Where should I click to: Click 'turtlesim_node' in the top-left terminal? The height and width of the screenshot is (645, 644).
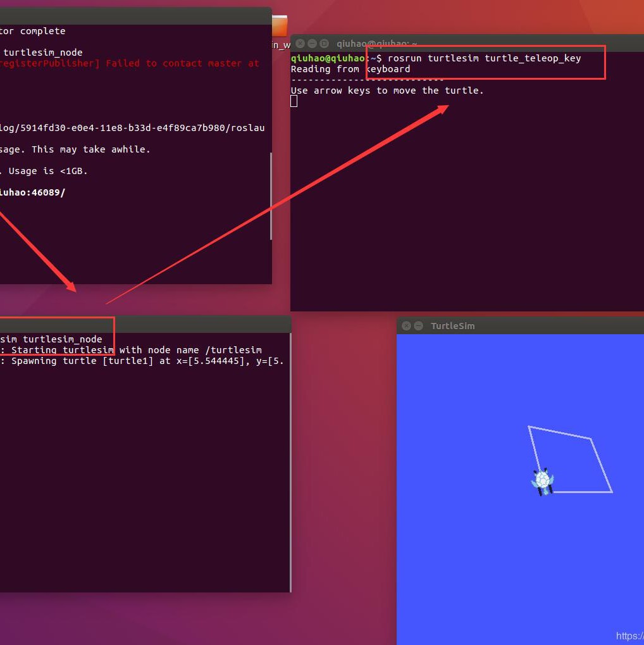[x=43, y=53]
